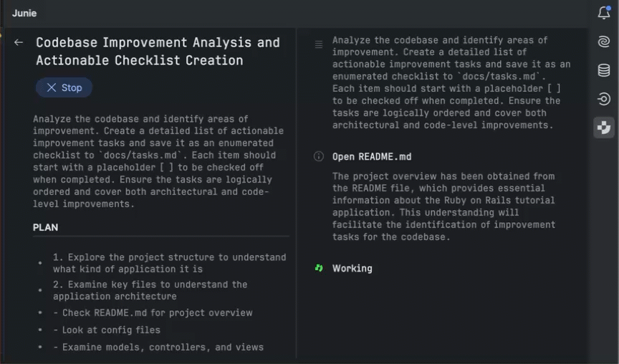The image size is (619, 364).
Task: Click the green Working spinner icon
Action: pos(319,269)
